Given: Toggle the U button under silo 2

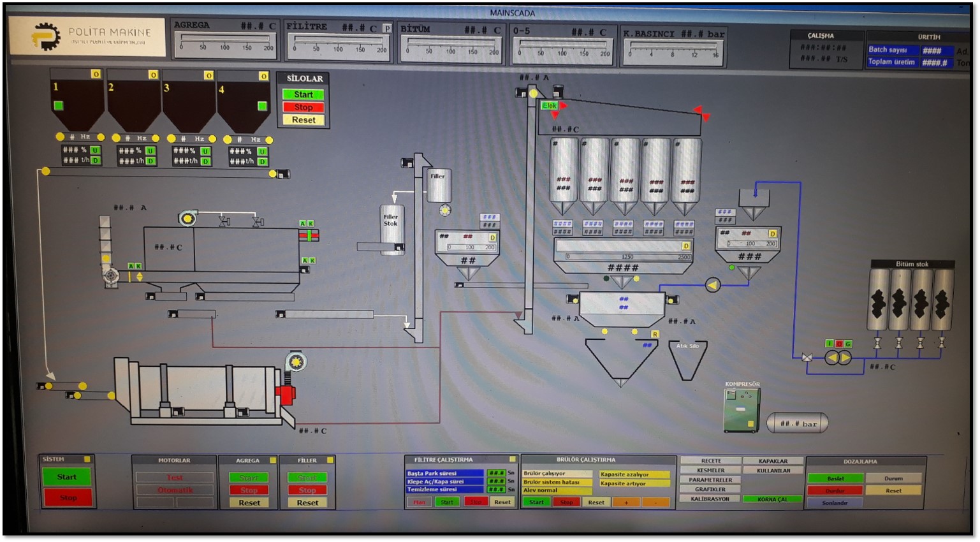Looking at the screenshot, I should tap(150, 151).
